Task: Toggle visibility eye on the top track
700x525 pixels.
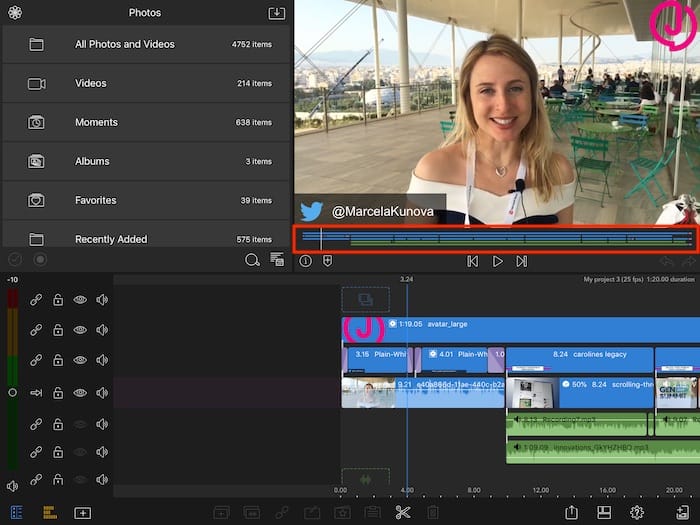Action: click(x=80, y=299)
